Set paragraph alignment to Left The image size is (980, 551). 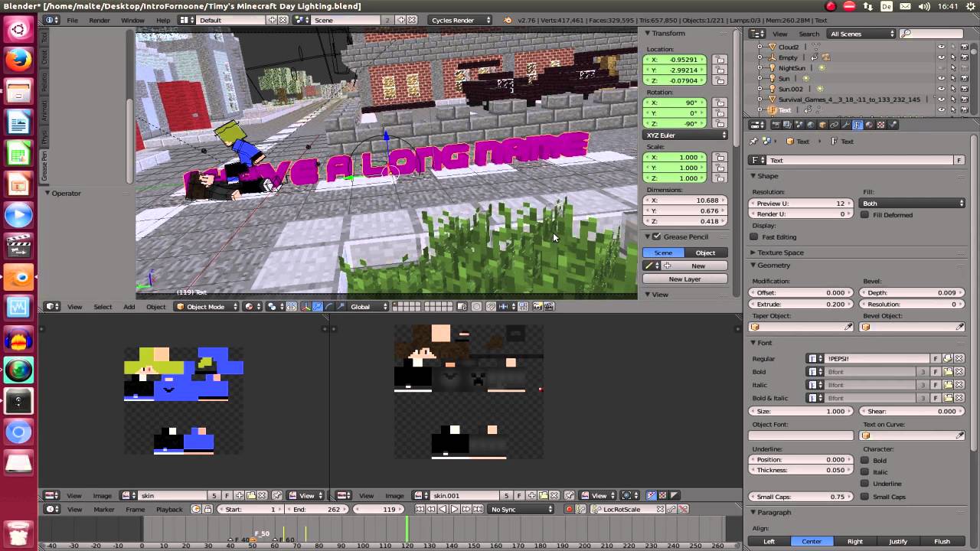[769, 541]
